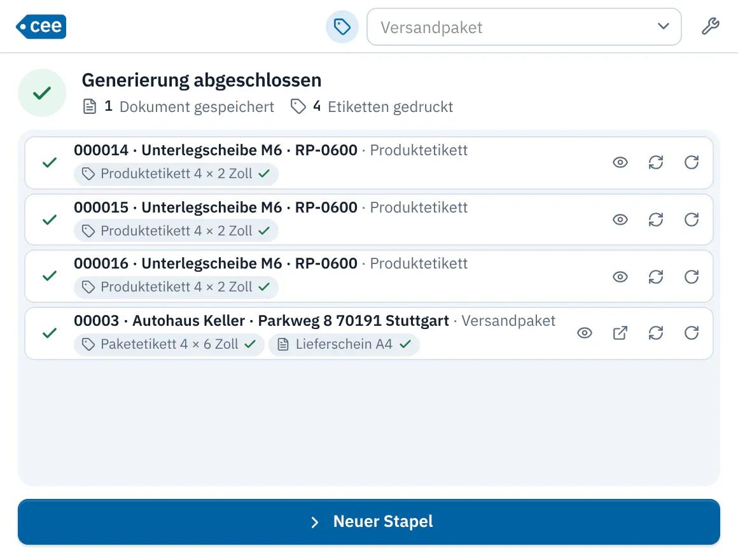738x560 pixels.
Task: Open the Versandpaket dropdown
Action: (524, 27)
